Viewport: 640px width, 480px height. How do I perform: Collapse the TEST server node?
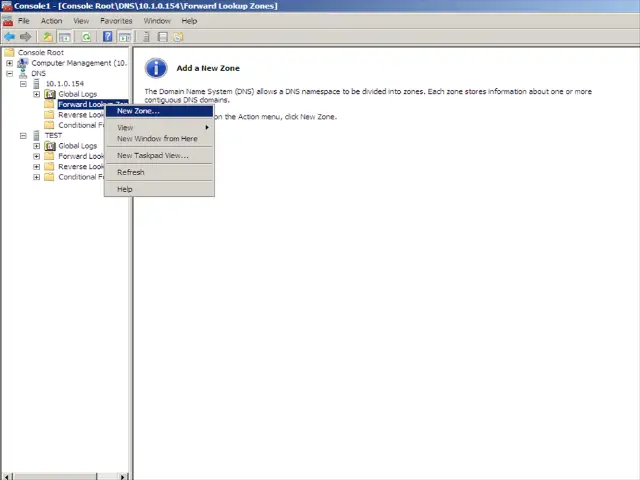pos(23,136)
